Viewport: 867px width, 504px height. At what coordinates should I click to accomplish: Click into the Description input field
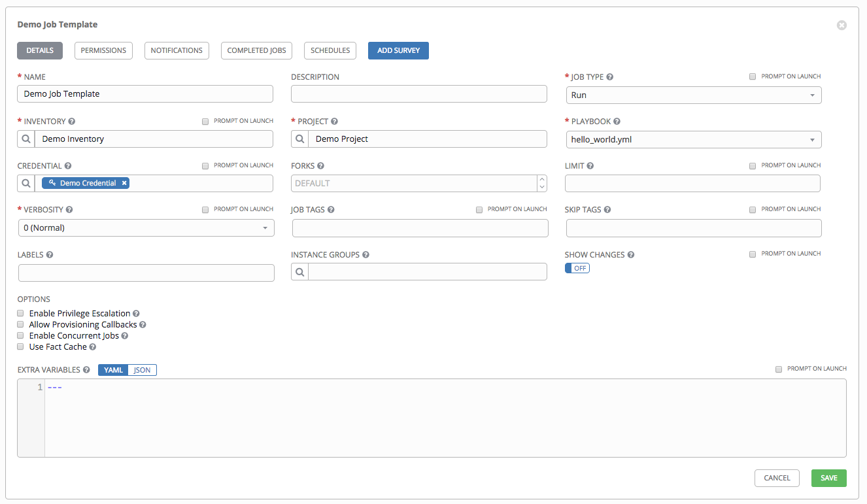(x=419, y=94)
